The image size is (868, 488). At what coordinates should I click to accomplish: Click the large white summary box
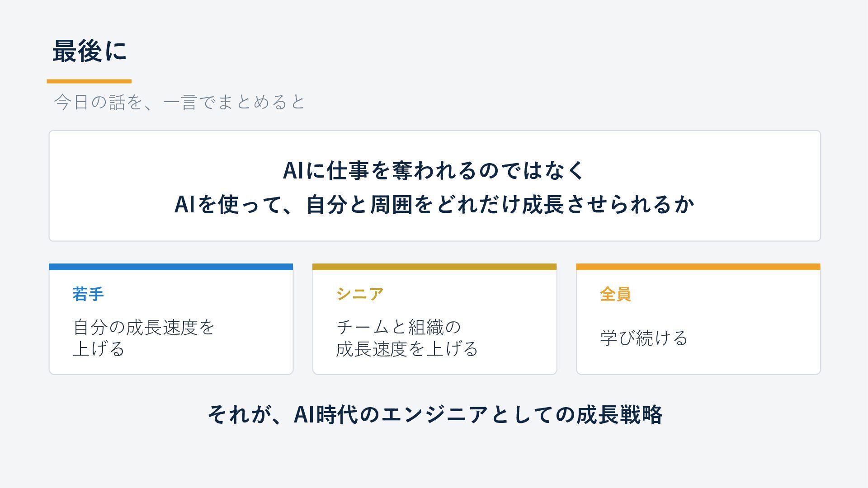[434, 186]
